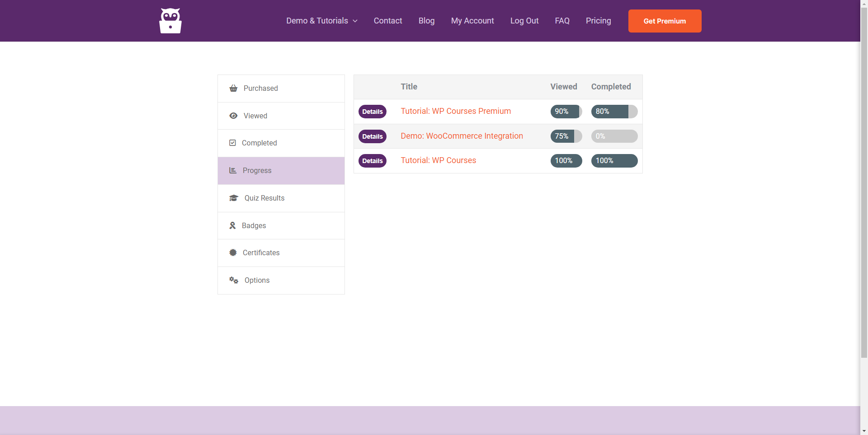Viewport: 868px width, 435px height.
Task: Click the Completed column header in table
Action: 611,87
